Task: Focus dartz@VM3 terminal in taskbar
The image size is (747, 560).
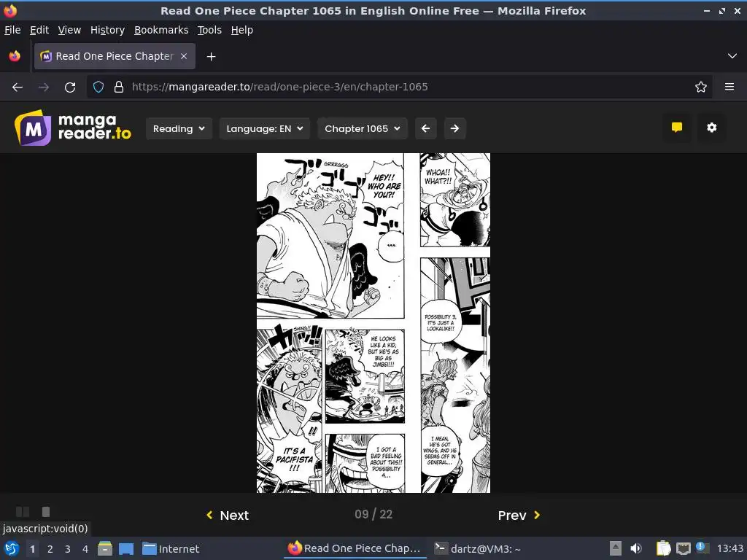Action: (x=478, y=548)
